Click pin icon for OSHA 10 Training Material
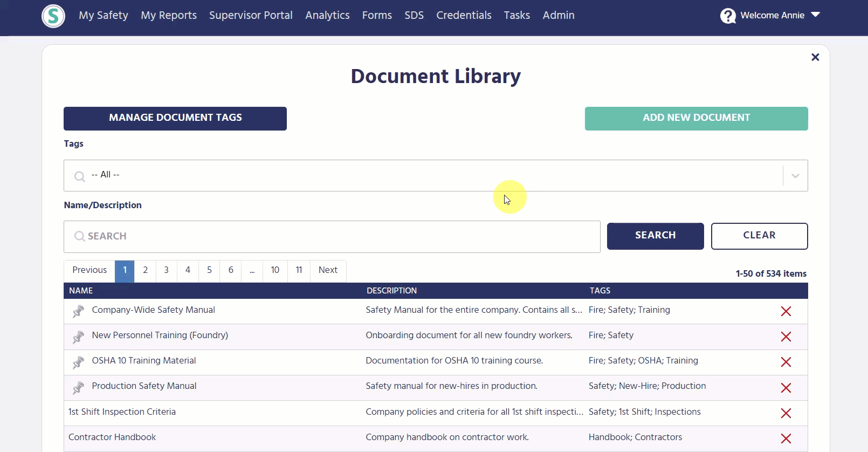Viewport: 868px width, 452px height. (79, 362)
